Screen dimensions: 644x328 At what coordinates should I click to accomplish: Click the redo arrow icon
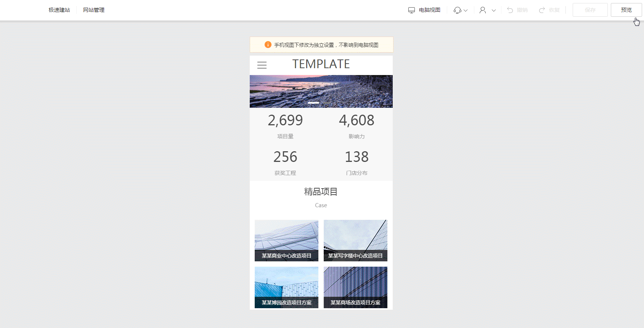[x=542, y=10]
